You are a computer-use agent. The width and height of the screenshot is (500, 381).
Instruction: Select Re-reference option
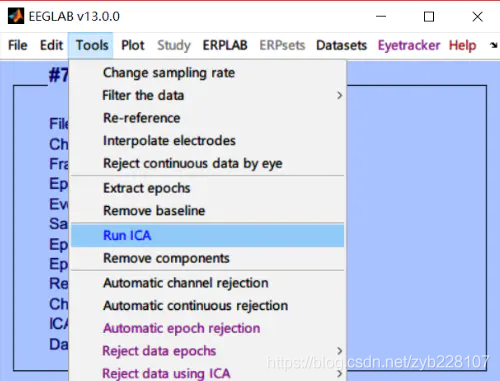207,118
